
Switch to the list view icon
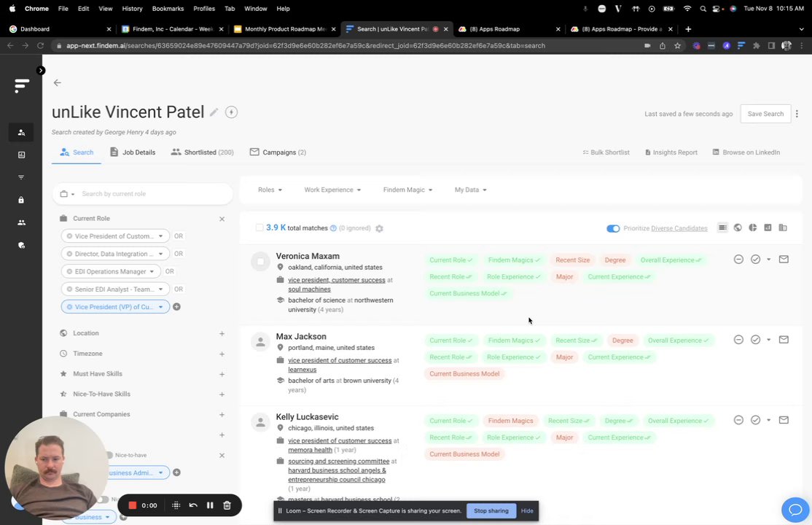722,227
